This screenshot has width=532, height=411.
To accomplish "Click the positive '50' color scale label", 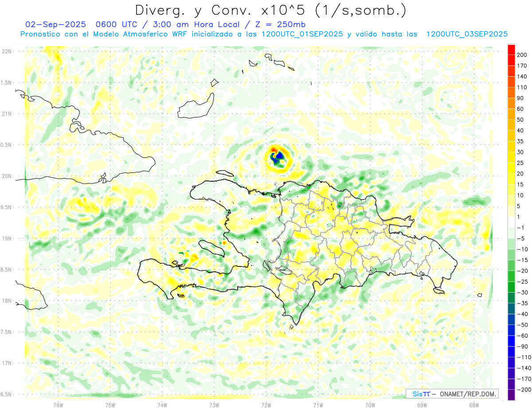I will (521, 120).
